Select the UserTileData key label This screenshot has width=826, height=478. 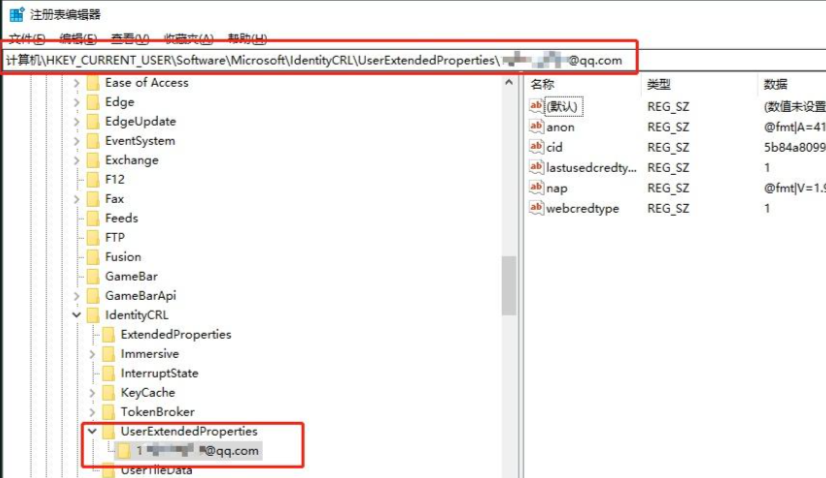click(x=156, y=471)
